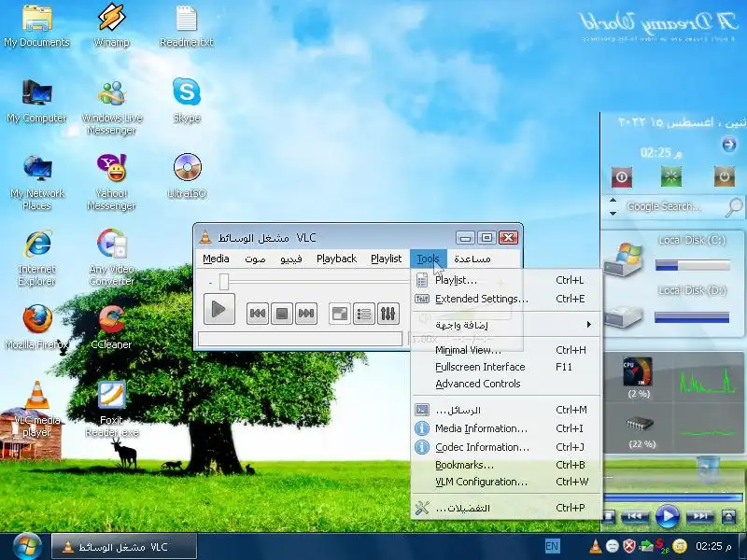Click the VLC play button
The image size is (747, 560).
(219, 310)
